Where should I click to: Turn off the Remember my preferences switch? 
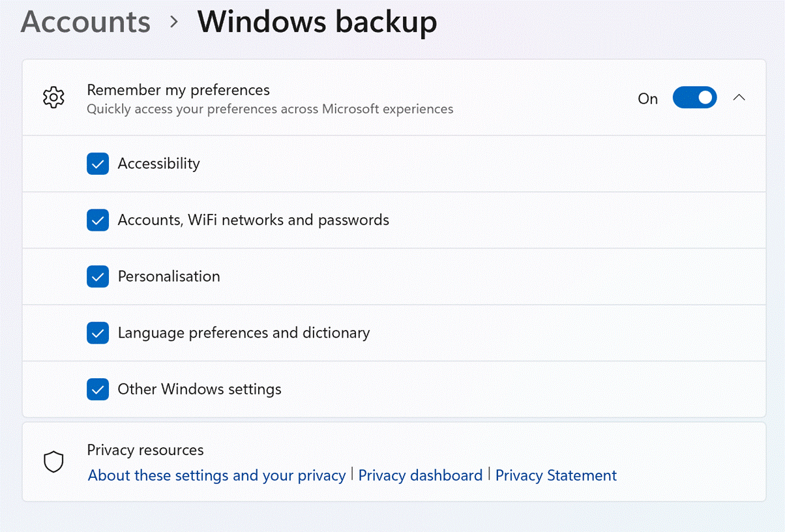click(694, 98)
